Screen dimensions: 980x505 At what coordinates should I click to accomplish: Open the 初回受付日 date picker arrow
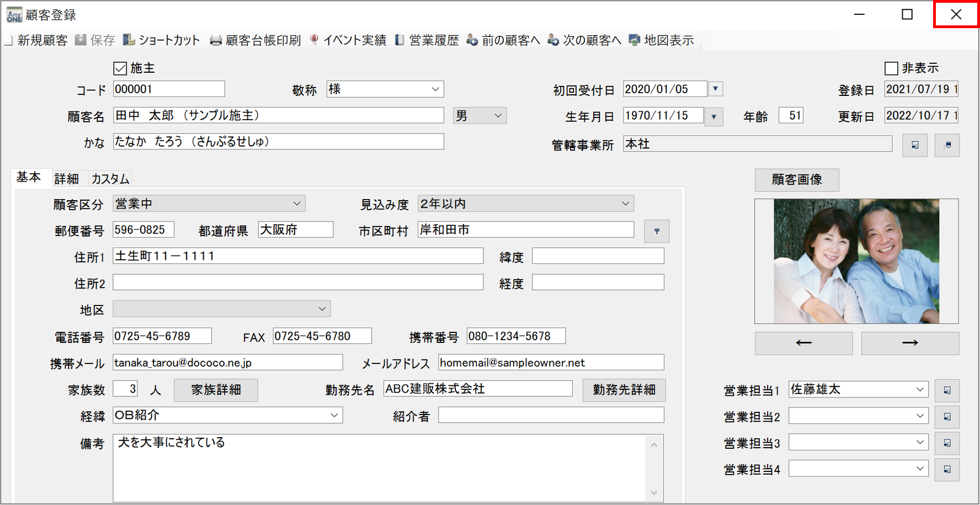click(715, 89)
